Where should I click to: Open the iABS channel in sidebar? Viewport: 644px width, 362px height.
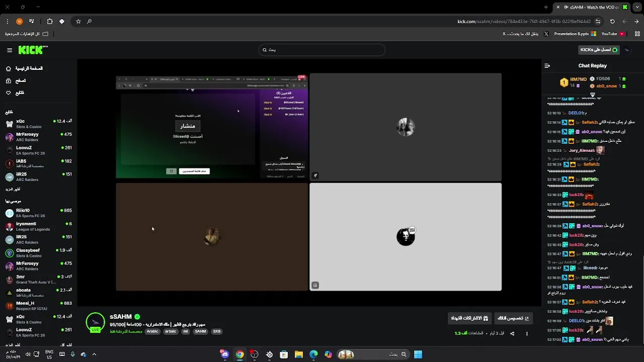(x=38, y=163)
